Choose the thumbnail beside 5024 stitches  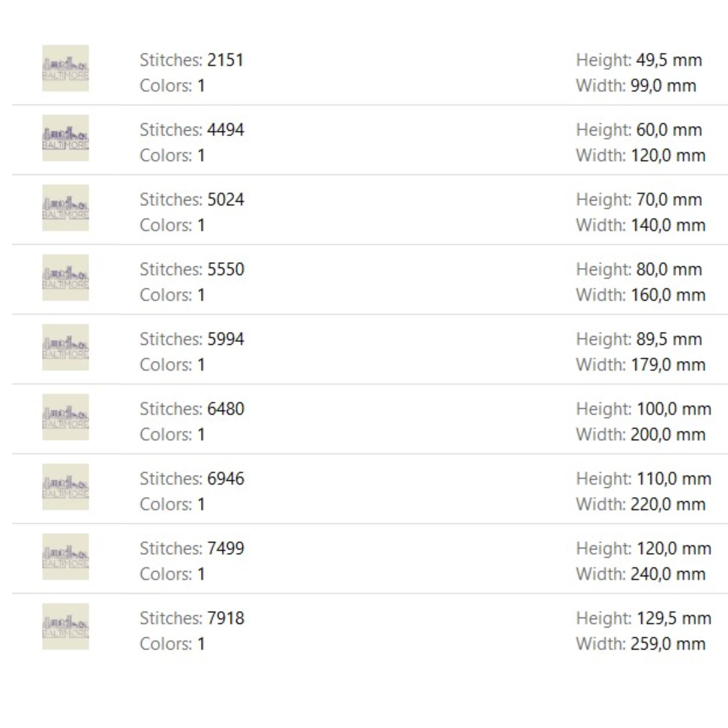pos(66,207)
